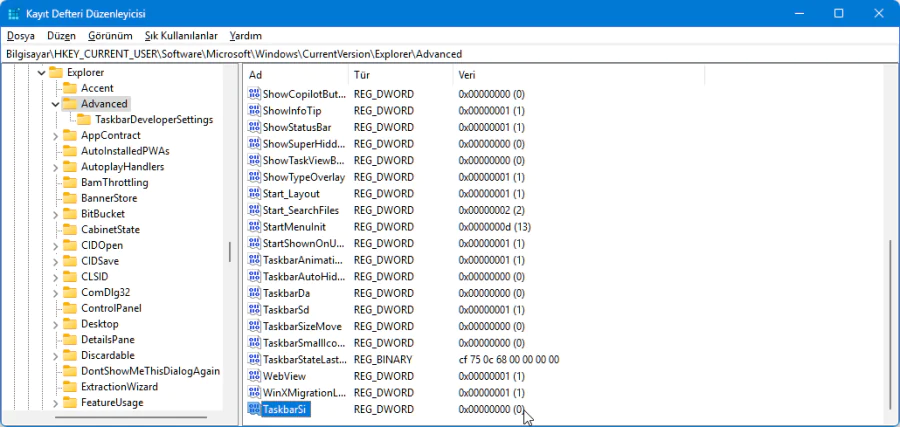Expand the Desktop key chevron

coord(55,324)
